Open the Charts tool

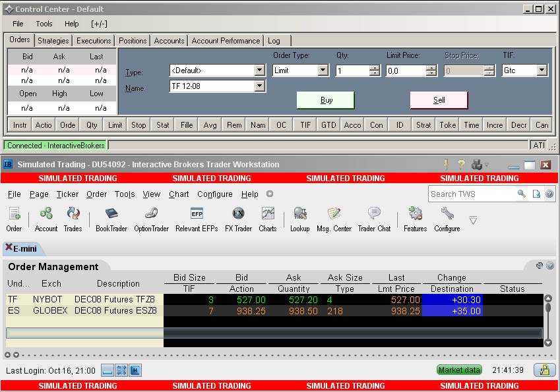point(268,219)
